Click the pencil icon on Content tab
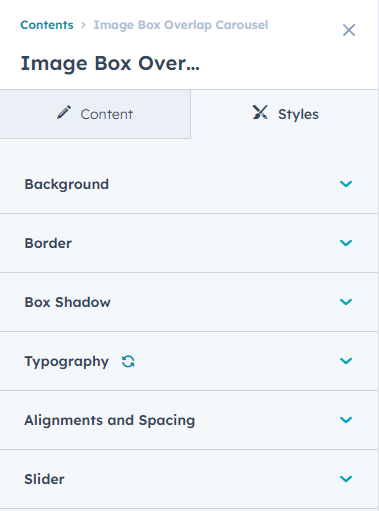Screen dimensions: 379x511 64,112
